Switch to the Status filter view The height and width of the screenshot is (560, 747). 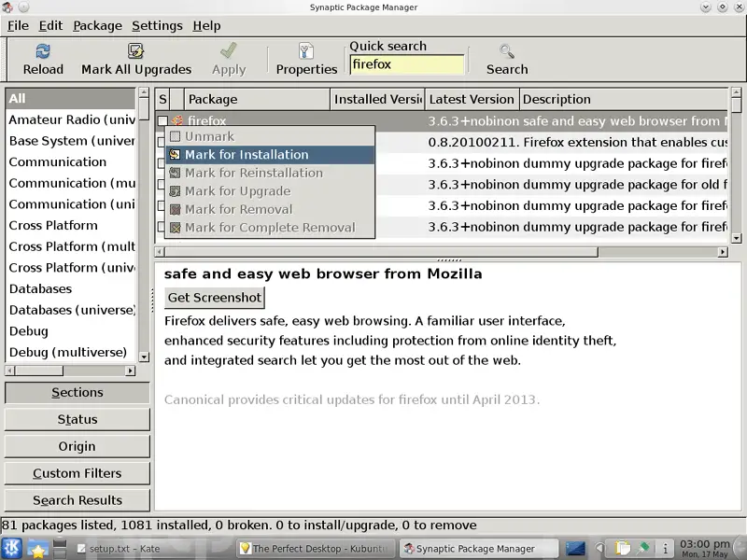pyautogui.click(x=78, y=419)
